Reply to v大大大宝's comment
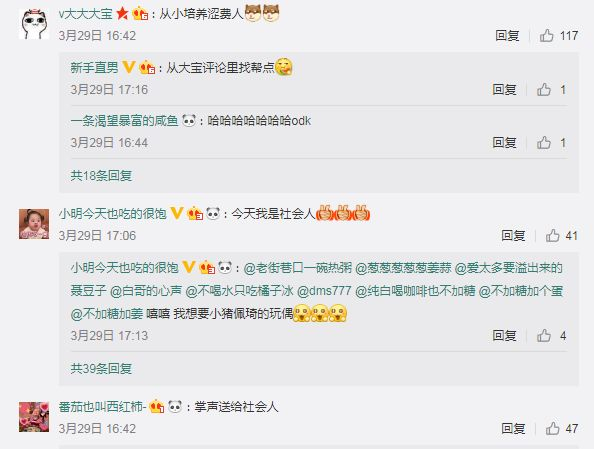 (507, 36)
